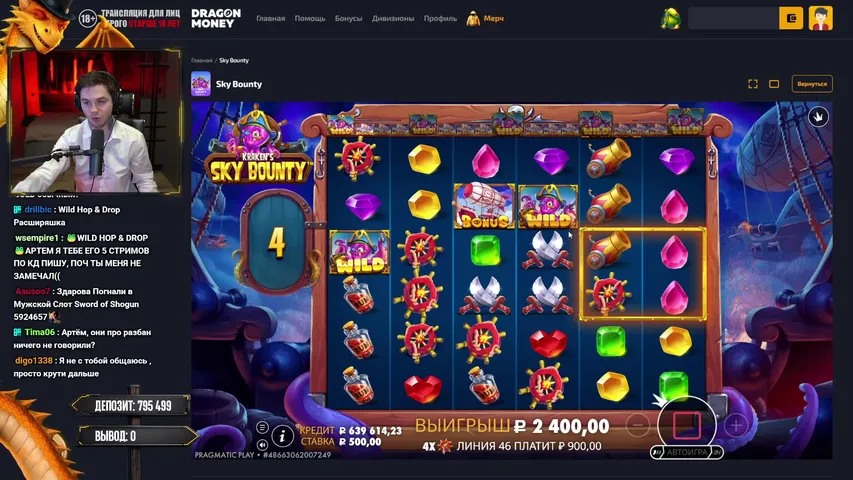Open the slot hamburger menu icon
853x480 pixels.
pos(262,427)
